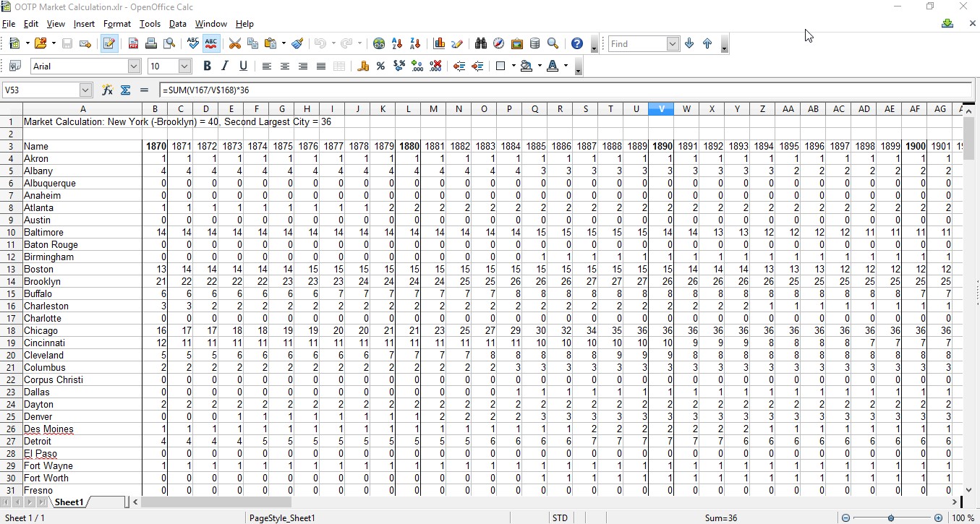This screenshot has width=980, height=524.
Task: Cut selection with the scissors icon
Action: (x=234, y=44)
